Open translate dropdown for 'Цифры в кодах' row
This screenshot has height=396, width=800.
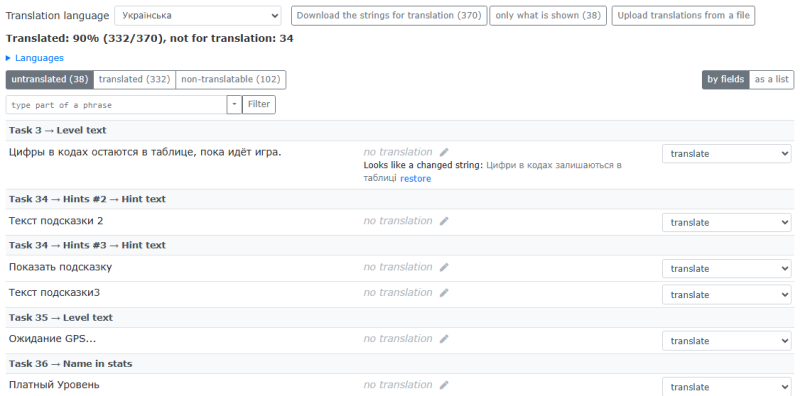pyautogui.click(x=727, y=154)
